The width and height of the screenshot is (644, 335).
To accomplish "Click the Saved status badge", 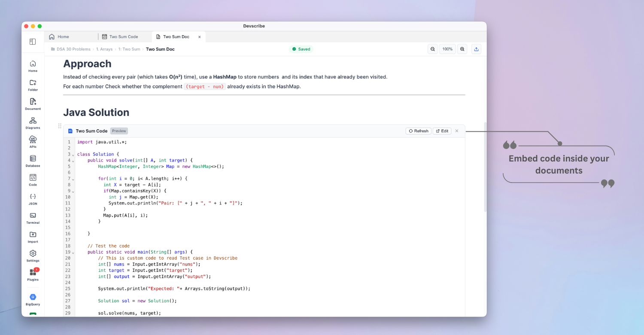I will coord(301,49).
